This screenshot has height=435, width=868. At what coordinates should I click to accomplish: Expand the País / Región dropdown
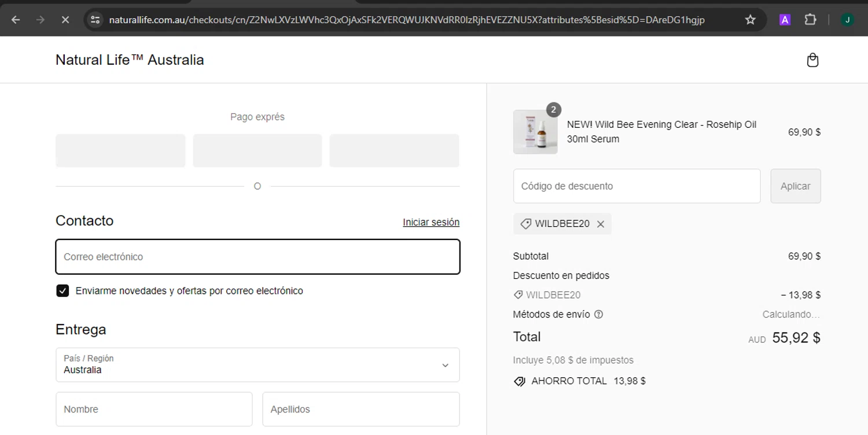pos(258,365)
